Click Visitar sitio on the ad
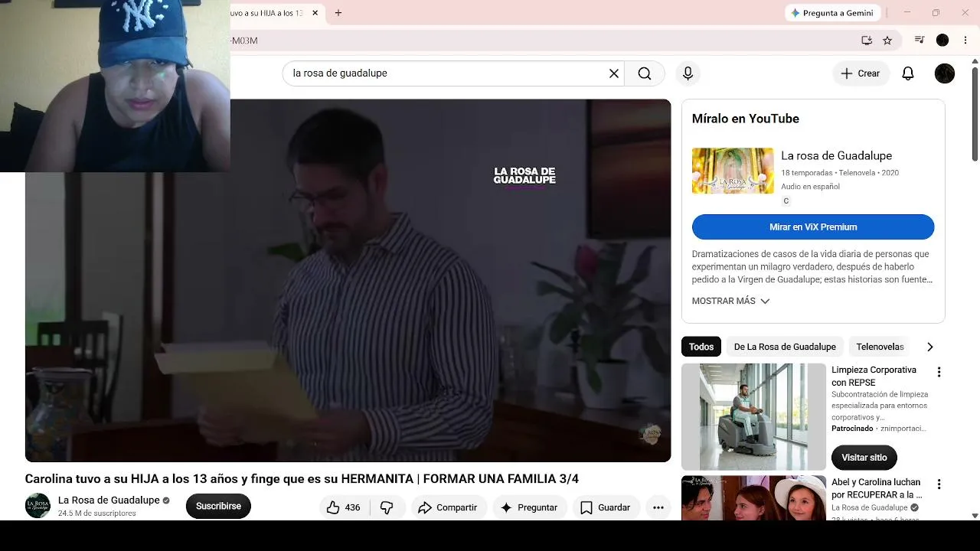This screenshot has height=551, width=980. tap(864, 458)
